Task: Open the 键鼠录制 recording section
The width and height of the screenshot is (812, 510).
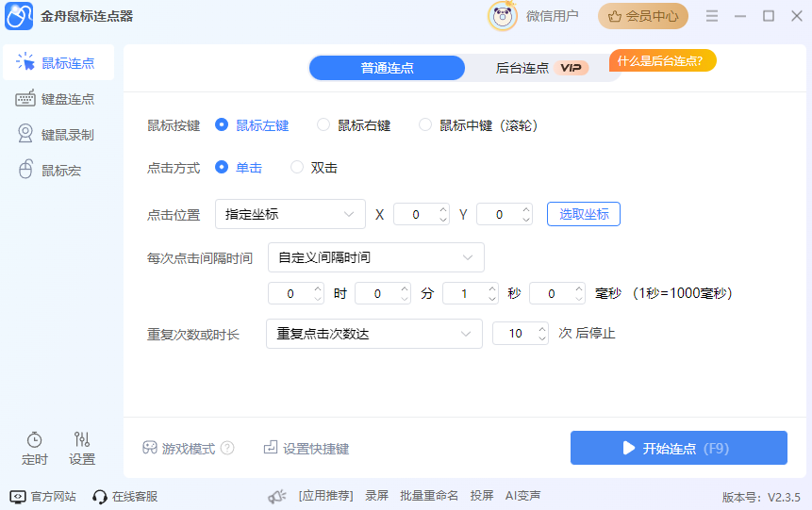Action: (56, 135)
